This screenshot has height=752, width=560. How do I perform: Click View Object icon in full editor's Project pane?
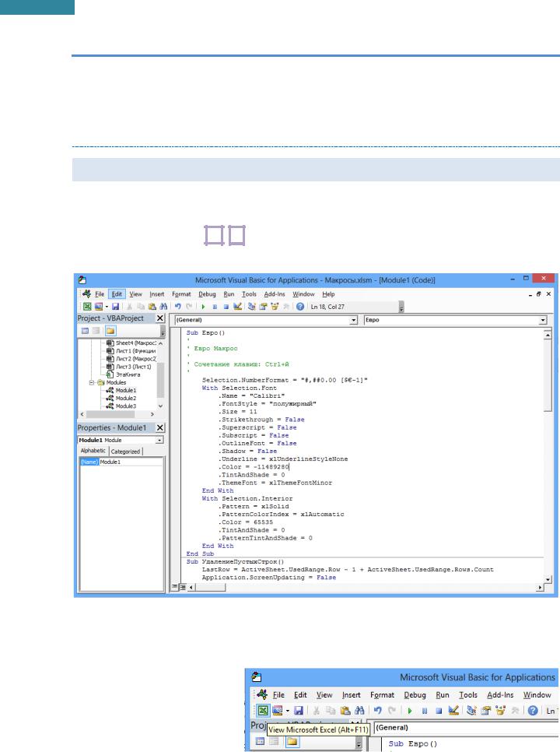click(97, 330)
